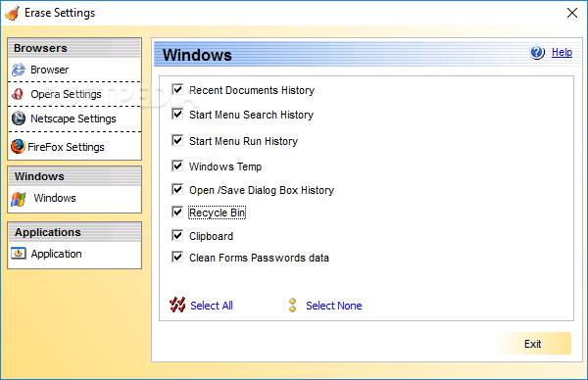Click the Browsers section header
Viewport: 588px width, 380px height.
point(74,48)
